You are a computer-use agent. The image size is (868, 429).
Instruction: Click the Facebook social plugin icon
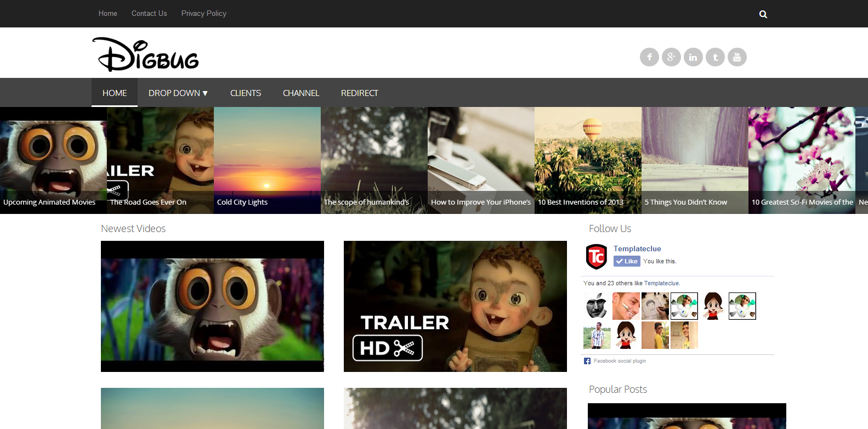[587, 361]
